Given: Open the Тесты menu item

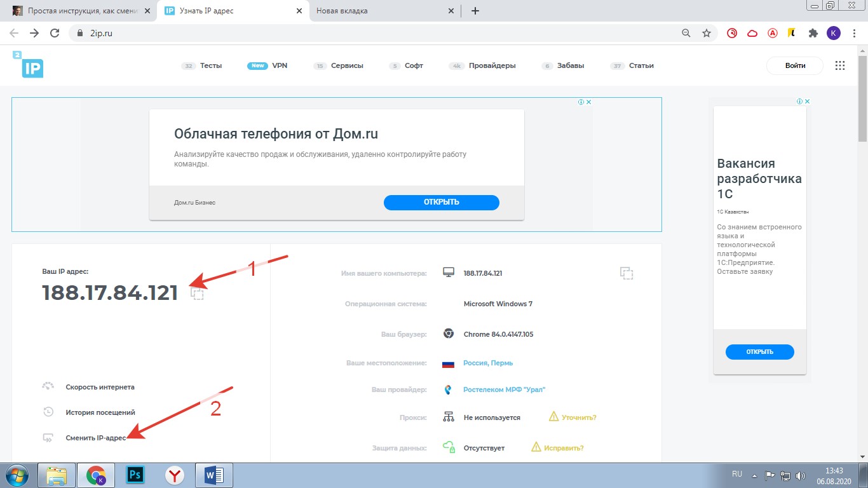Looking at the screenshot, I should 210,65.
